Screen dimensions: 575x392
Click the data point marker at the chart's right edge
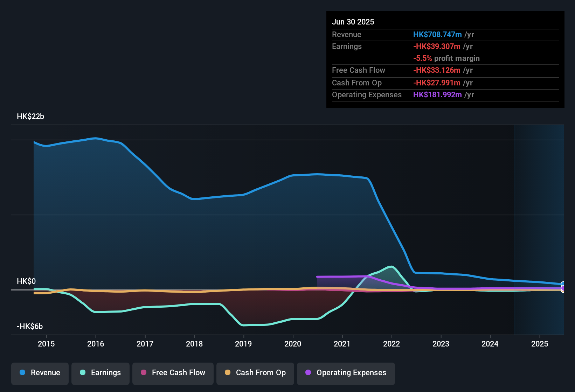click(x=563, y=285)
